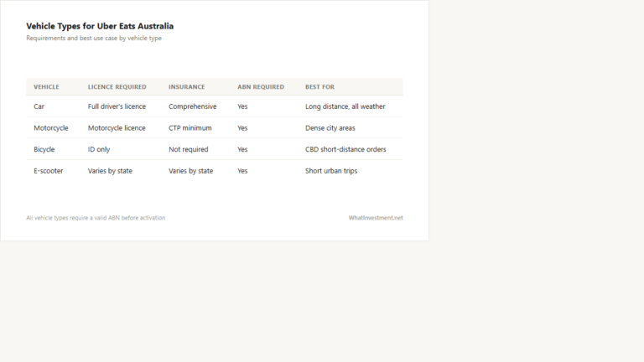
Task: Select the ABN REQUIRED column header
Action: (x=261, y=87)
